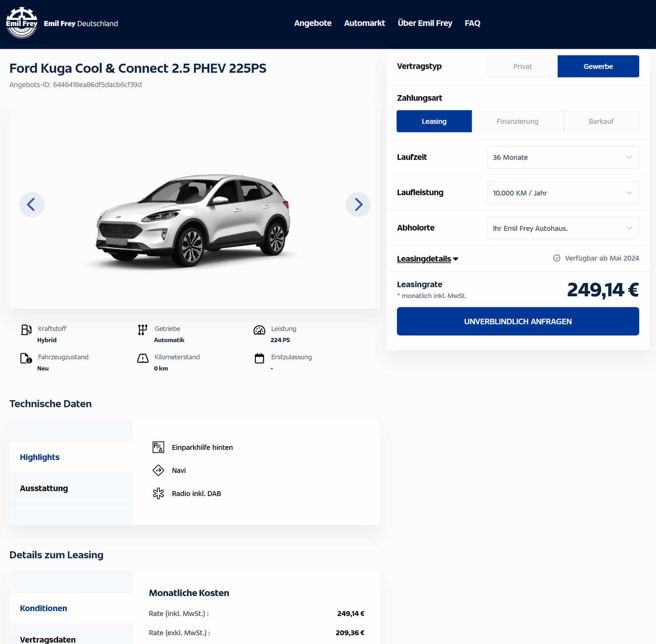Open Über Emil Frey menu item

click(x=425, y=23)
